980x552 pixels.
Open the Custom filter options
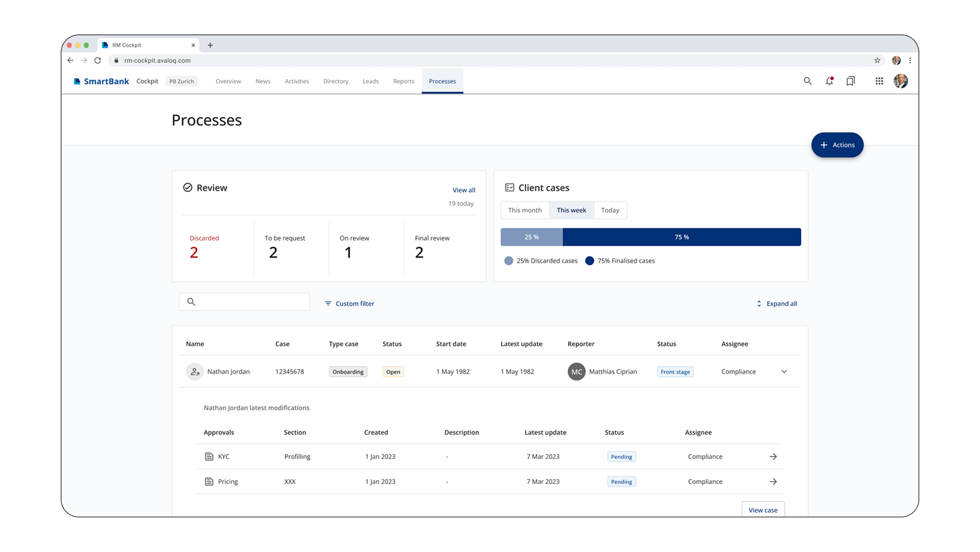click(x=349, y=303)
